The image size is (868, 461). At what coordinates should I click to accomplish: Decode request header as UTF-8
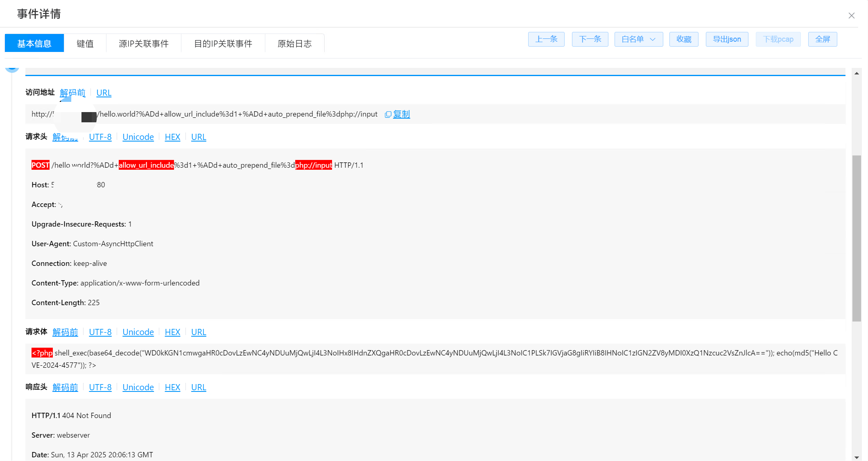point(100,137)
